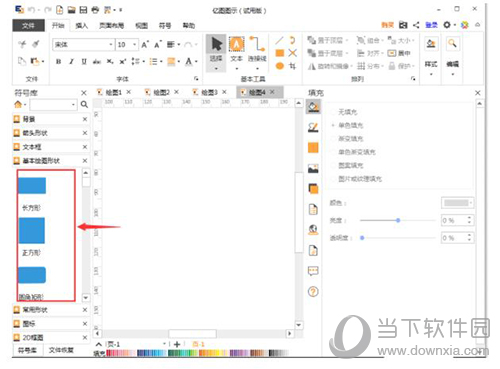
Task: Open the font size 10 dropdown
Action: click(x=135, y=44)
